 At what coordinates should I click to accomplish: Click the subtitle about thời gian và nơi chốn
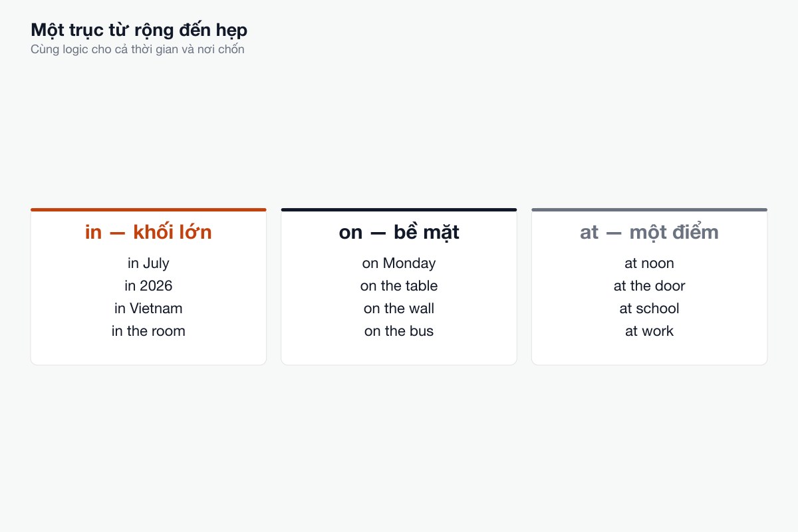point(138,50)
